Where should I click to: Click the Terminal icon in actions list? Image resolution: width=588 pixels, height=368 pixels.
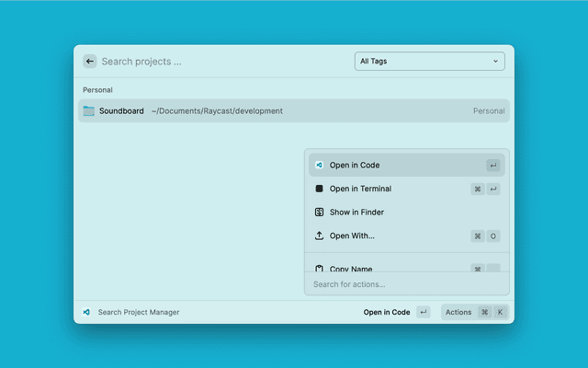tap(319, 189)
